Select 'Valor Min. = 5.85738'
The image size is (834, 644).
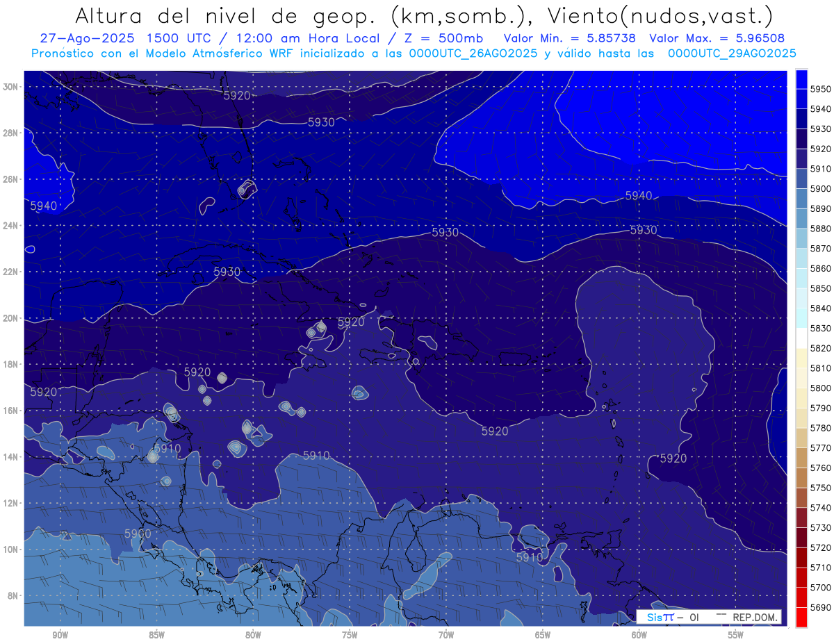571,38
